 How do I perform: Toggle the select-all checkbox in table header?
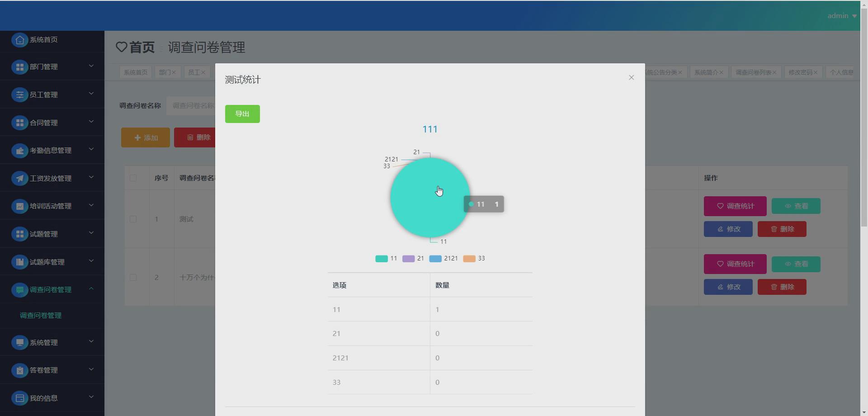pyautogui.click(x=133, y=178)
